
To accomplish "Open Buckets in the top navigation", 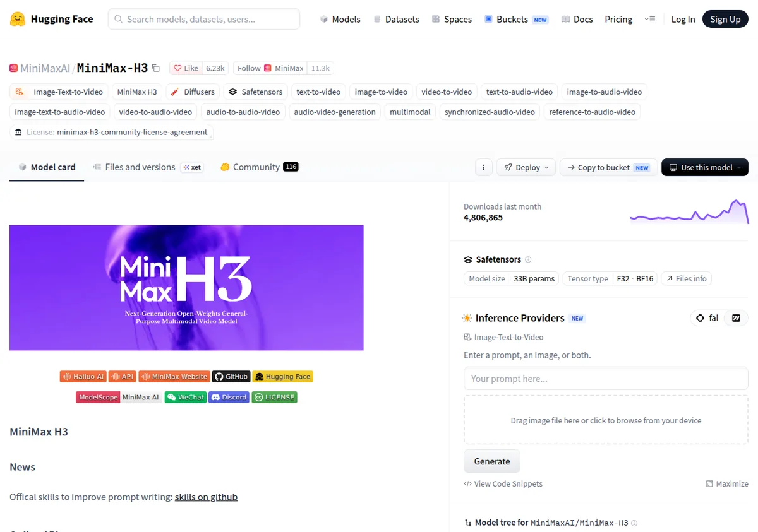I will [x=516, y=19].
